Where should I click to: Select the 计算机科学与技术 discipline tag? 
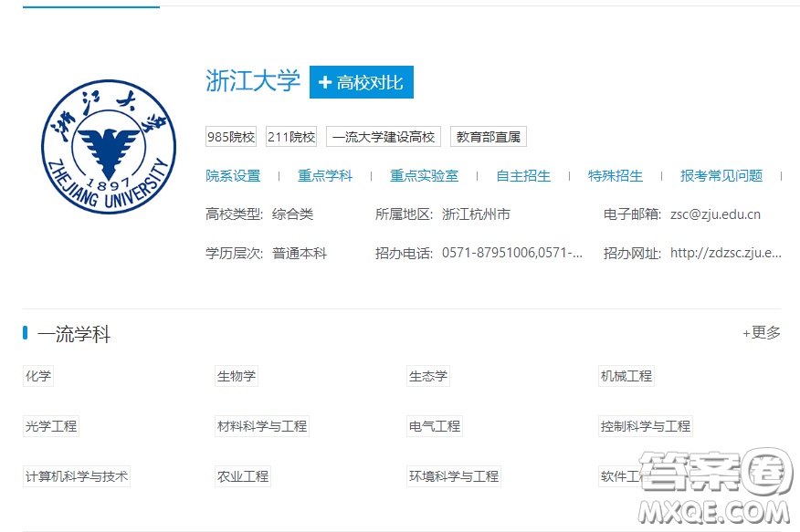click(77, 476)
